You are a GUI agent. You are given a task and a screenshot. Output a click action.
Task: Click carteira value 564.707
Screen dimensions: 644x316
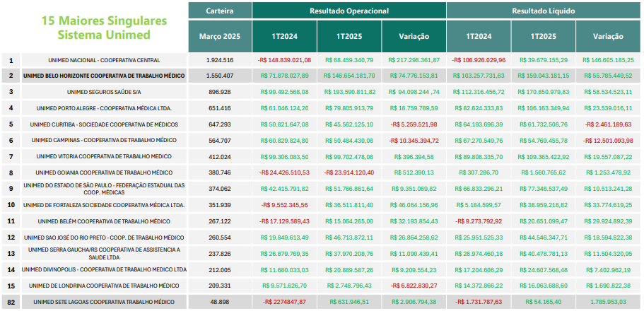click(220, 141)
